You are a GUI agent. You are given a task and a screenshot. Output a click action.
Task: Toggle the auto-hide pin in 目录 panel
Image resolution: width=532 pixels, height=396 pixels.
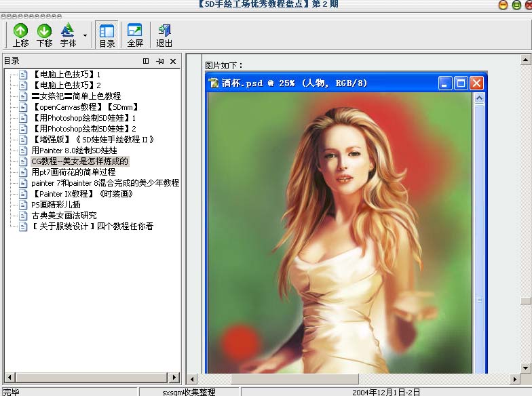pos(160,61)
